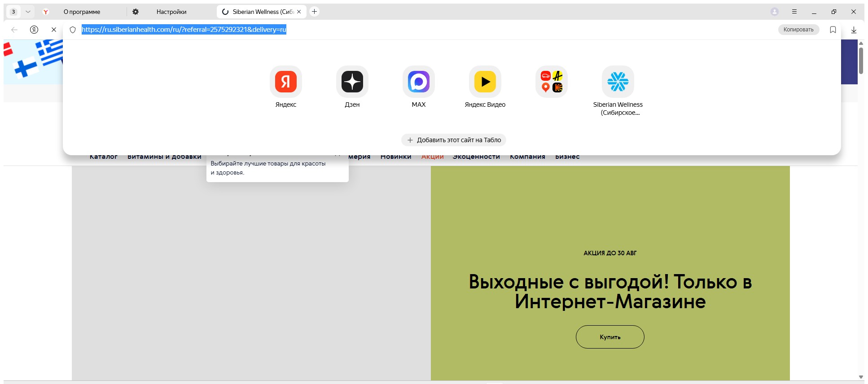868x384 pixels.
Task: Open the site protection shield info
Action: coord(73,30)
